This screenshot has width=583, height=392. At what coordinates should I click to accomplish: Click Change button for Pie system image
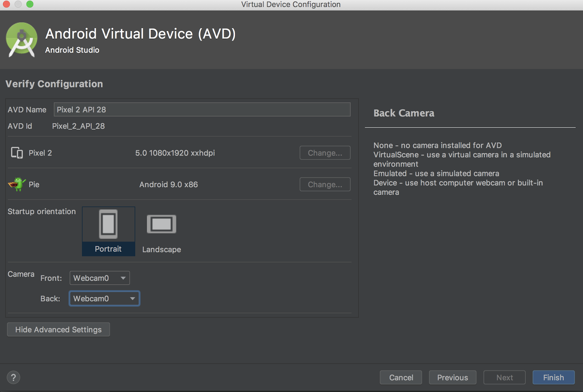coord(325,184)
